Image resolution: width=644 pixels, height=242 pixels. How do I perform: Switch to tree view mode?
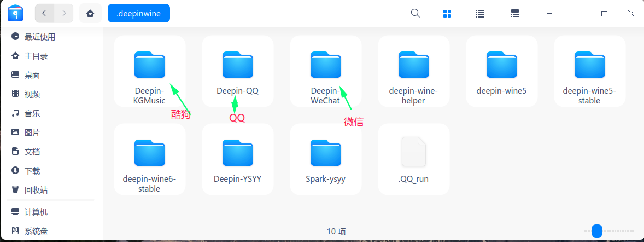click(x=515, y=14)
